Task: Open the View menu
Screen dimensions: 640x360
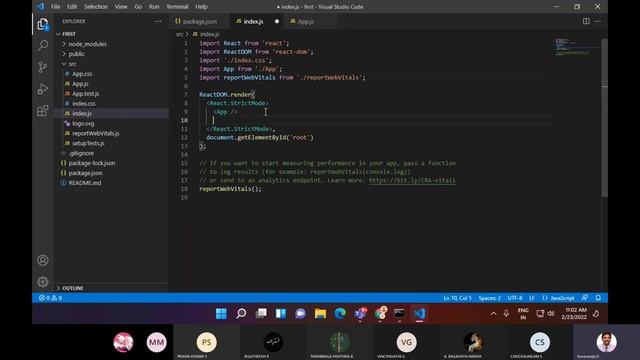Action: click(121, 7)
